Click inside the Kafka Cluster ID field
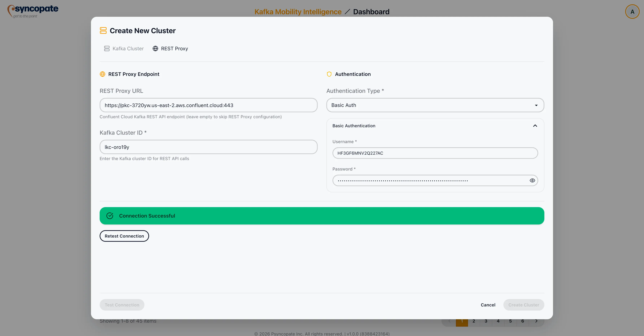The height and width of the screenshot is (336, 644). click(x=208, y=147)
